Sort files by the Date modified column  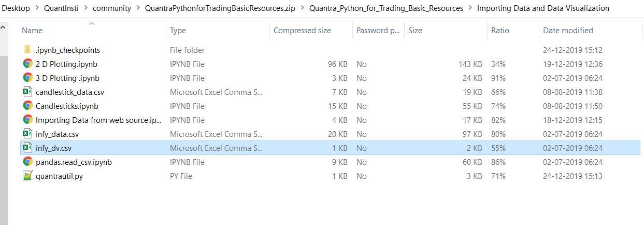(568, 31)
